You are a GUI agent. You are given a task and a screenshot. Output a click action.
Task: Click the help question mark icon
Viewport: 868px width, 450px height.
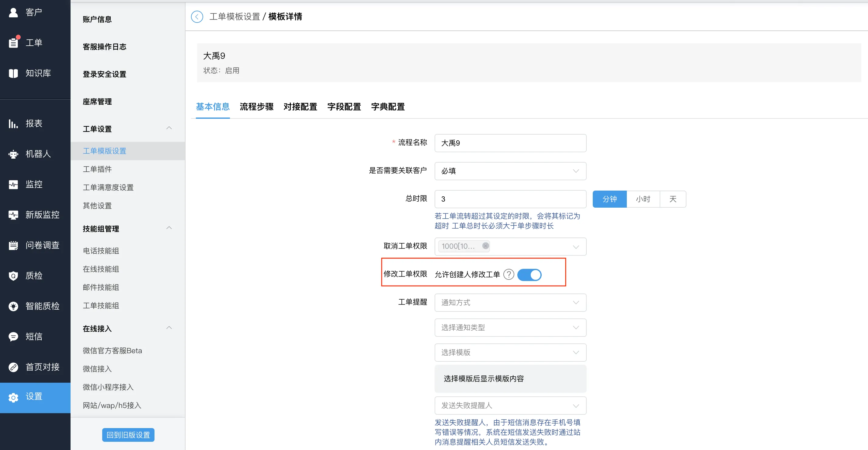point(509,275)
